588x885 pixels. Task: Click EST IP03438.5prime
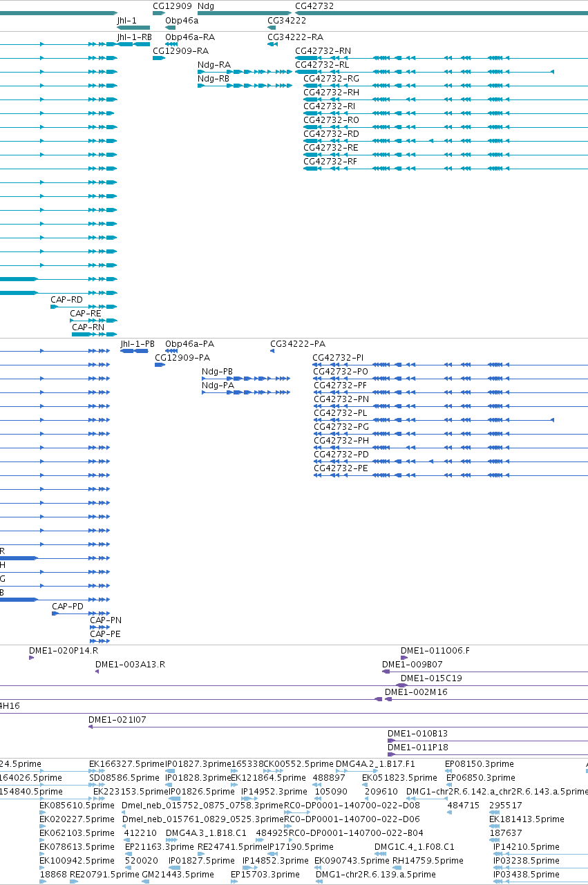tap(527, 875)
